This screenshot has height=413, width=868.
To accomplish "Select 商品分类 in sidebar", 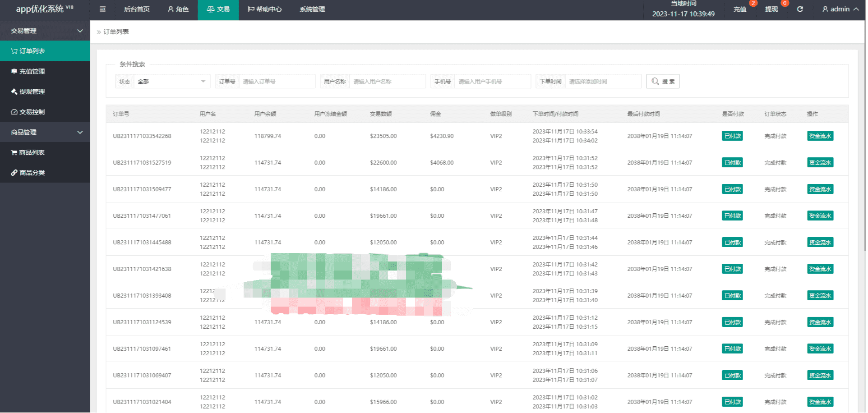I will pos(32,173).
